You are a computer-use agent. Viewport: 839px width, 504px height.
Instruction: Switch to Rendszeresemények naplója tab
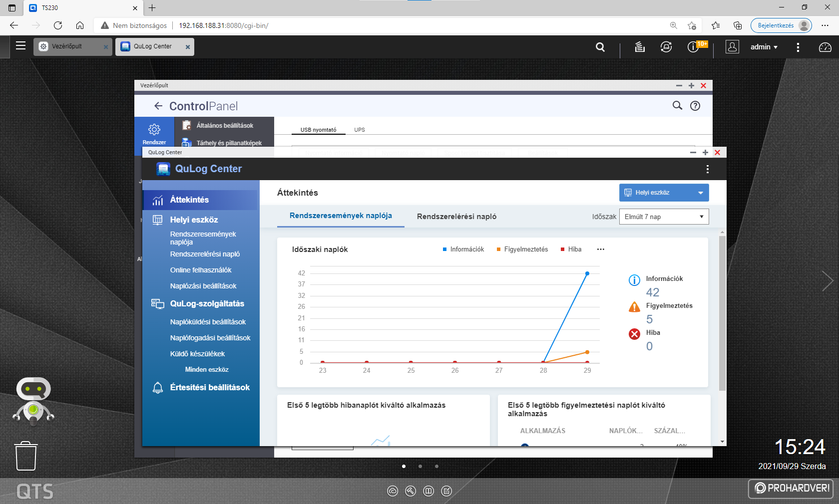click(x=341, y=216)
